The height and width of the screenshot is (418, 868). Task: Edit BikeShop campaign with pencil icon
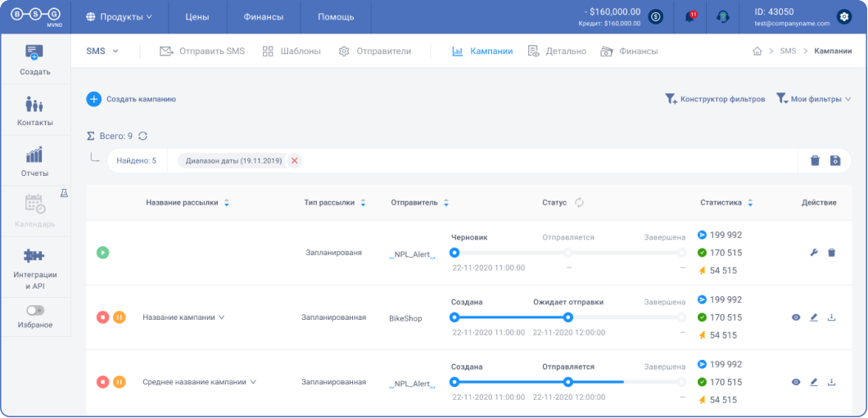point(814,317)
